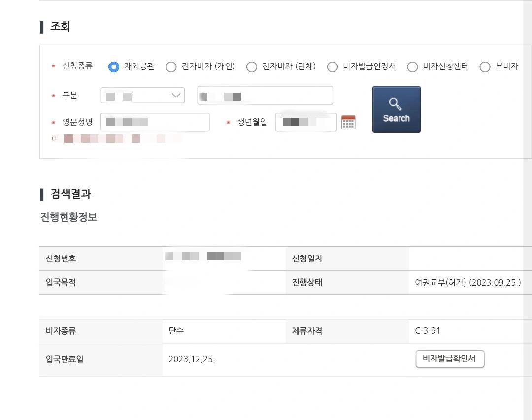Pick the 비자신청센터 radio option
The image size is (532, 420).
click(412, 66)
